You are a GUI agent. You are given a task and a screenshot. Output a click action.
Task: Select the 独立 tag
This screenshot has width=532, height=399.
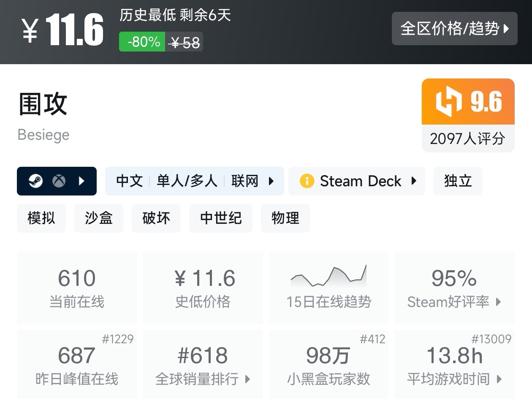(x=458, y=181)
